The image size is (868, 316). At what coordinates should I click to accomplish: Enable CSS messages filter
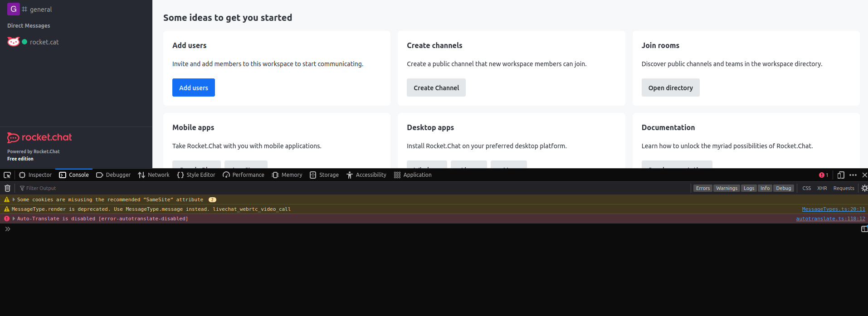[806, 188]
